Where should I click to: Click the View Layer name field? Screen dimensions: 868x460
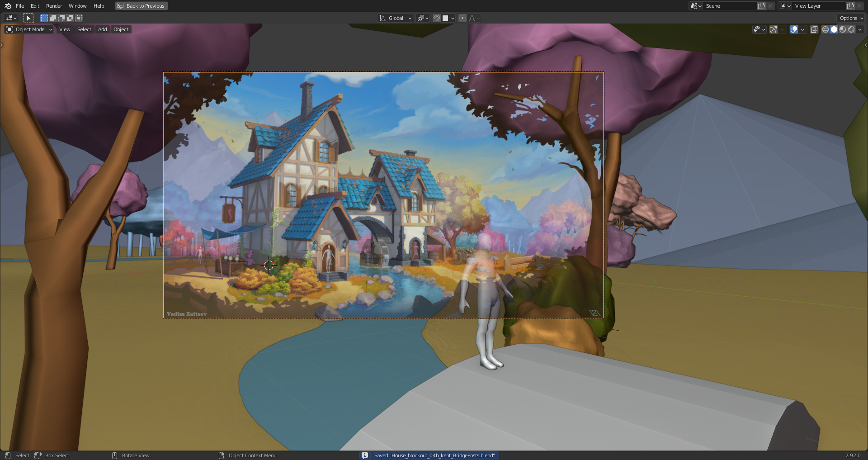(x=819, y=6)
